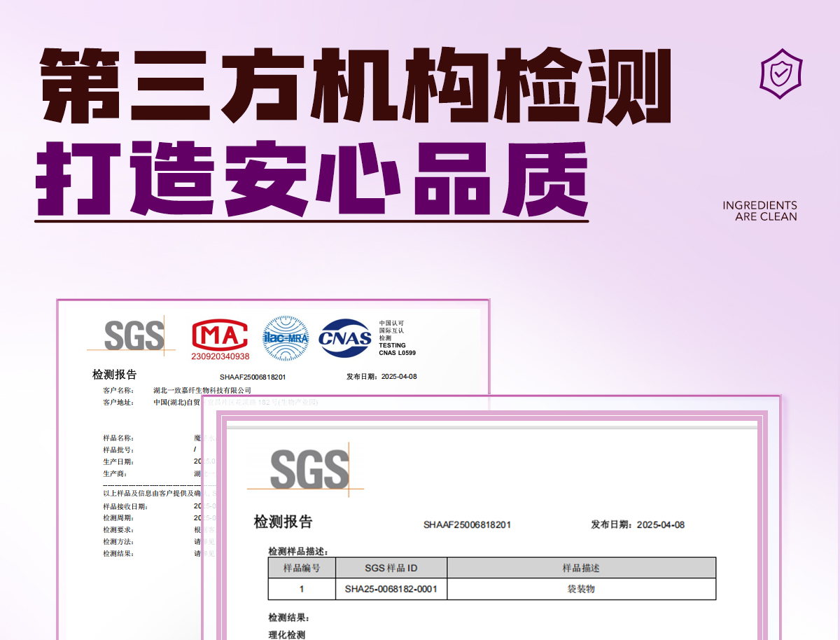
Task: Select the CMA number 230920340938
Action: (220, 356)
